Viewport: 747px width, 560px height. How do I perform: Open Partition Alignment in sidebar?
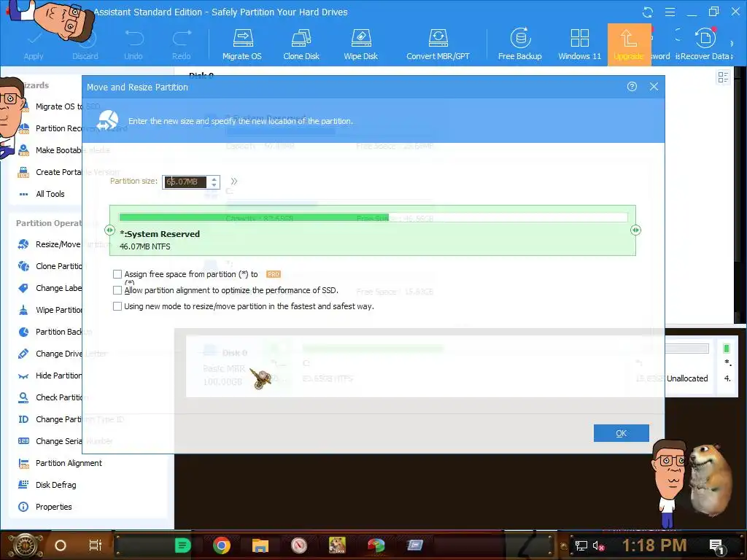(x=60, y=463)
